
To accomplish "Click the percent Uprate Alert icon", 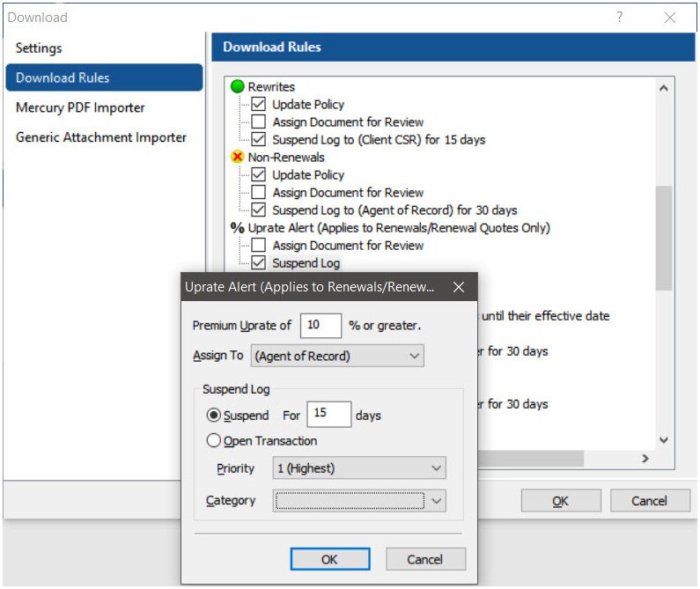I will (237, 228).
